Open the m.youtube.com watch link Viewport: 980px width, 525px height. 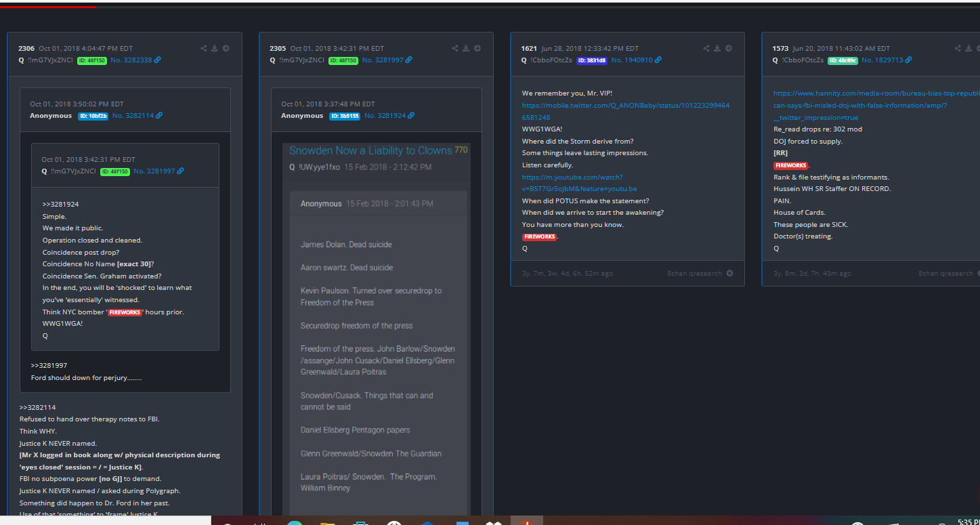[x=579, y=183]
